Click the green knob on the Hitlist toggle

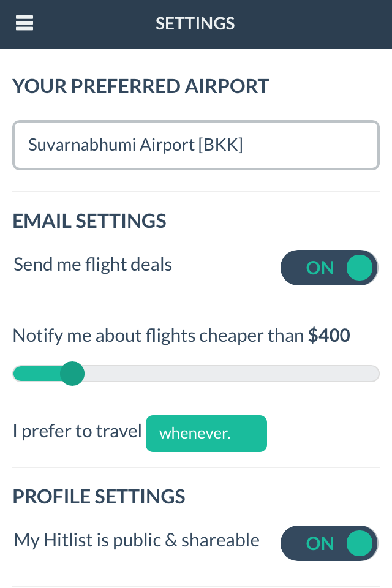click(x=360, y=543)
